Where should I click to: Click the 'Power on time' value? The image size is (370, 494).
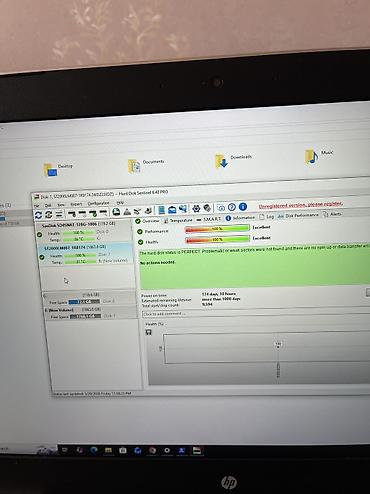219,294
